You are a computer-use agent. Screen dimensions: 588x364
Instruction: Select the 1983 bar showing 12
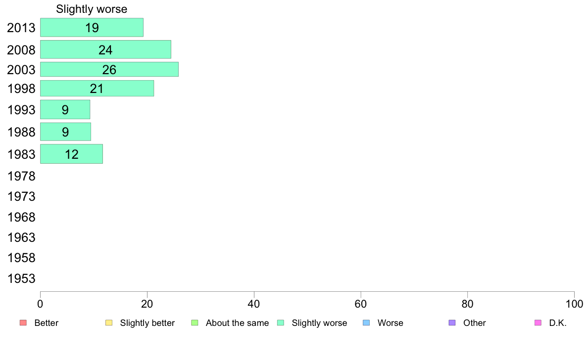[72, 154]
